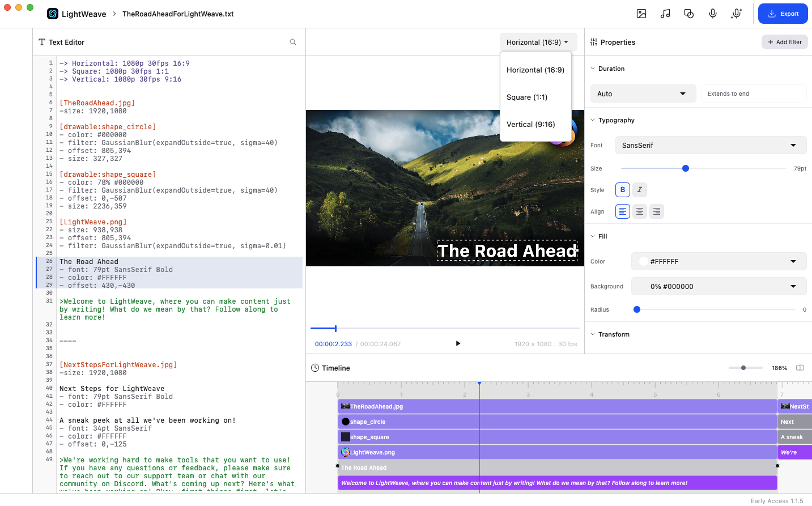Collapse the Fill section
Viewport: 812px width, 506px height.
pos(593,236)
